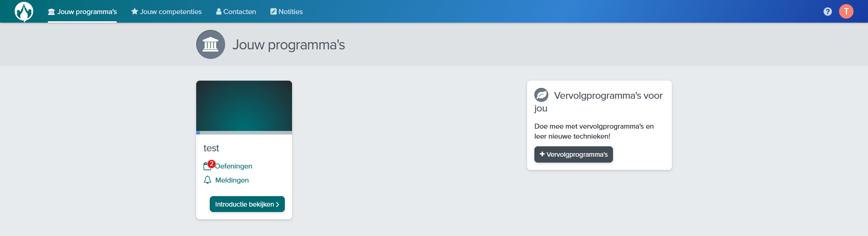Click the Introductie bekijken button

click(x=247, y=204)
